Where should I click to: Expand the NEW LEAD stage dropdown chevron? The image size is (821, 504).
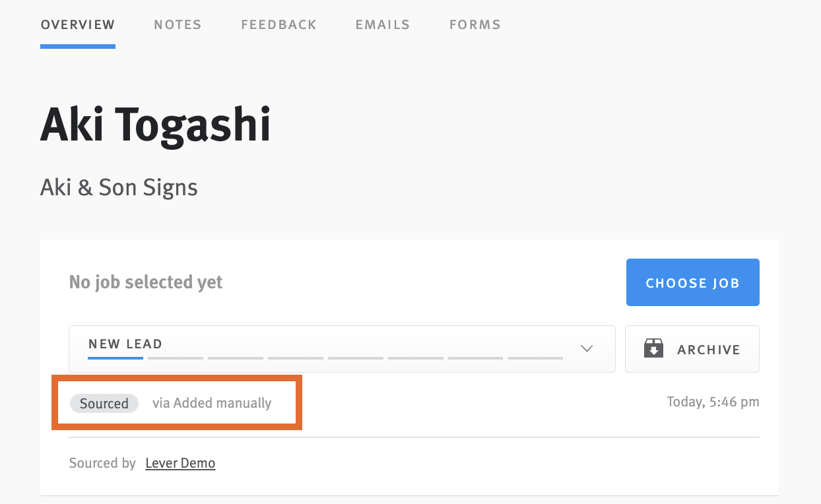pyautogui.click(x=586, y=348)
